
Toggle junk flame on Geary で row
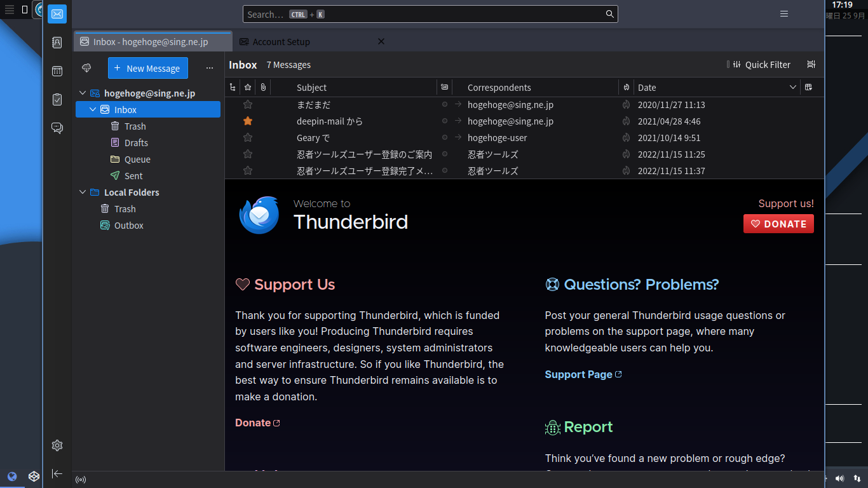pos(626,138)
